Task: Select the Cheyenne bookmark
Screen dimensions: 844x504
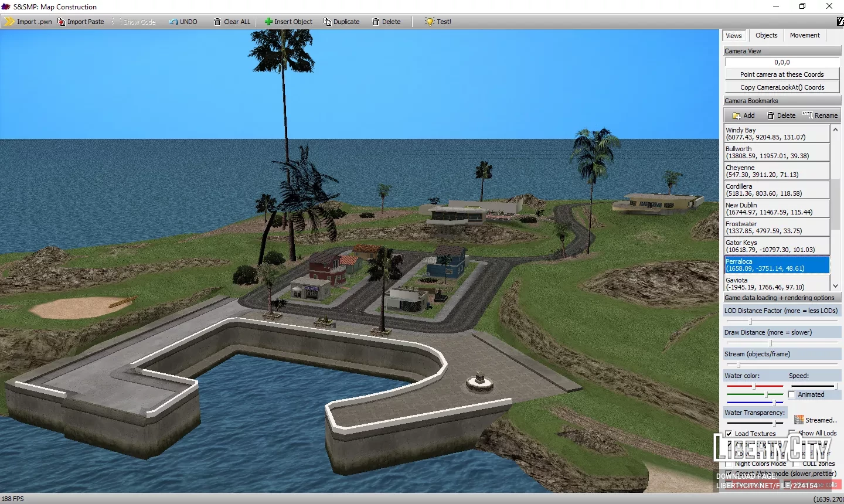Action: pos(777,171)
